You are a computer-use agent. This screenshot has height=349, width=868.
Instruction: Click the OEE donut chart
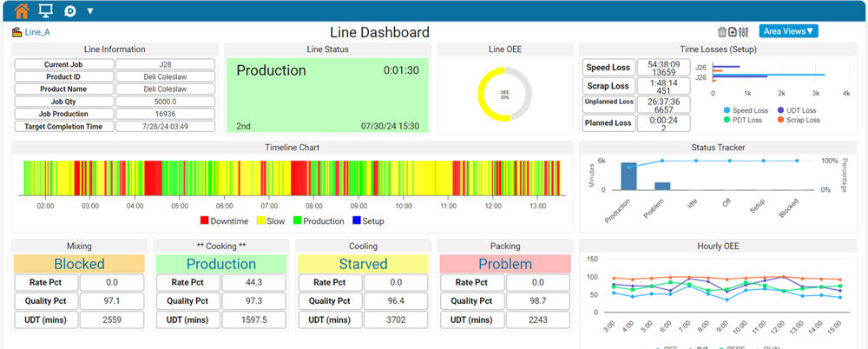tap(505, 94)
